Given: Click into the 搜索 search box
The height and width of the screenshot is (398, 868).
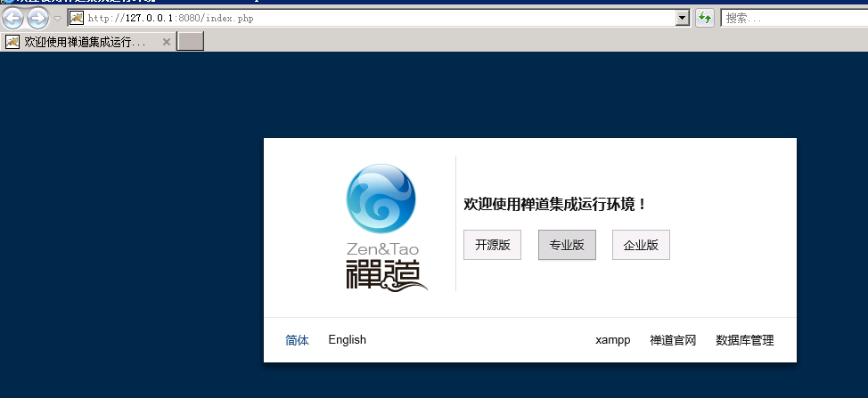Looking at the screenshot, I should tap(794, 18).
